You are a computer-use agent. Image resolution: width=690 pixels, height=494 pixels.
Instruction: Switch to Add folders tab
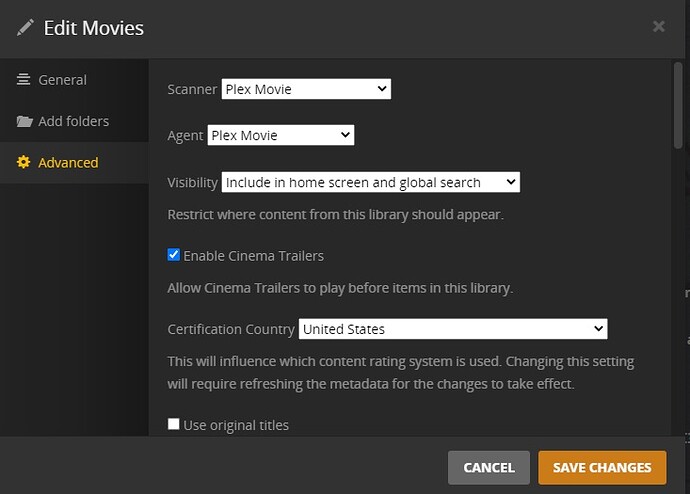click(74, 121)
